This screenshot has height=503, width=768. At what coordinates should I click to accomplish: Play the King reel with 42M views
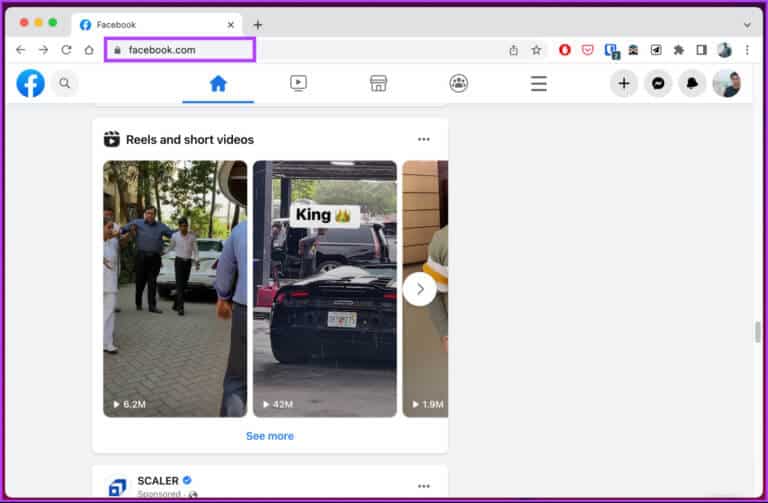[325, 288]
